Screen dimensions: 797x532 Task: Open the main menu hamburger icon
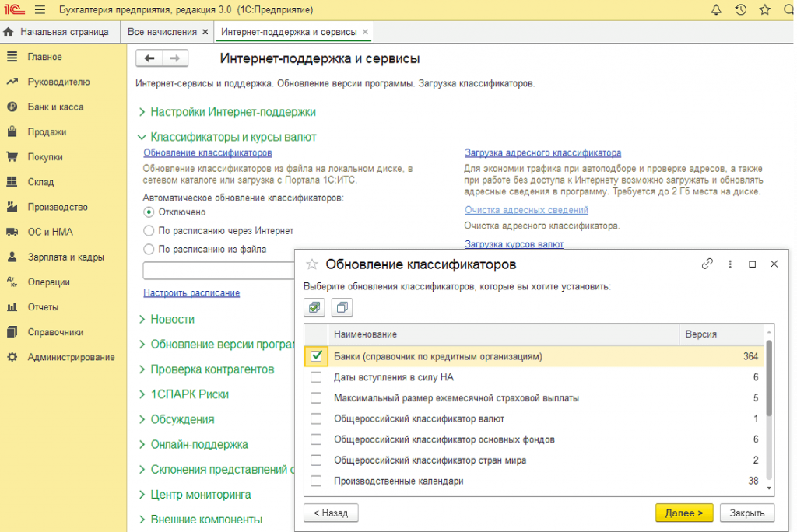tap(40, 9)
